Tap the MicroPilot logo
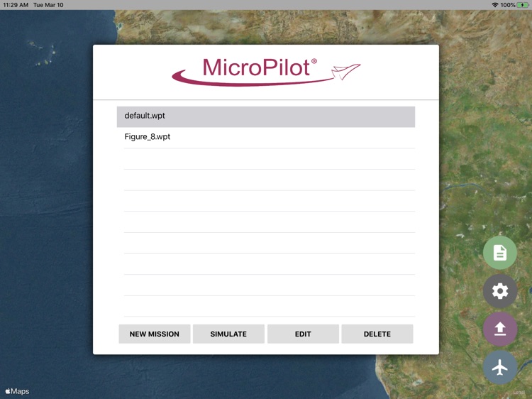The height and width of the screenshot is (399, 532). pyautogui.click(x=266, y=71)
